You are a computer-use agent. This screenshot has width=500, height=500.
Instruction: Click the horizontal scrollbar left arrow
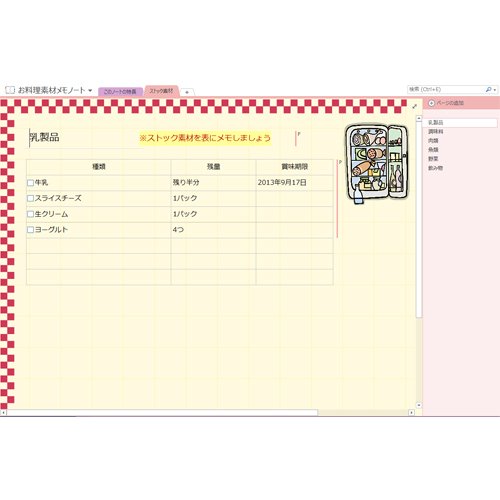click(3, 413)
